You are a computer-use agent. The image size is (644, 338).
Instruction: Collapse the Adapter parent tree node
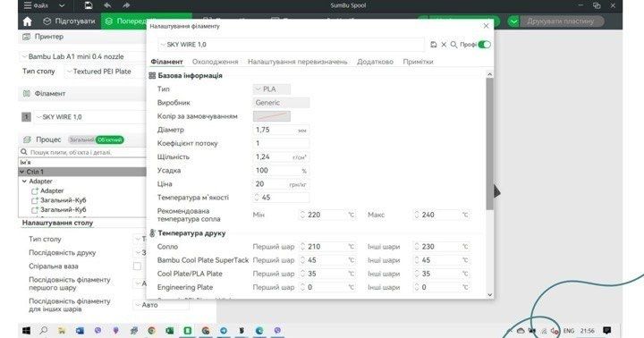tap(25, 182)
